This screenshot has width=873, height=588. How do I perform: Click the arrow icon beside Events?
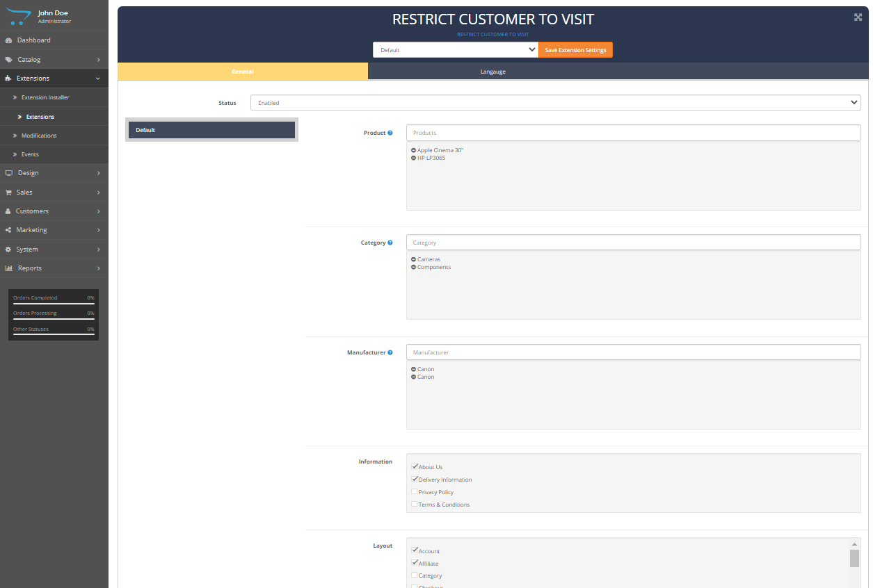(x=15, y=154)
